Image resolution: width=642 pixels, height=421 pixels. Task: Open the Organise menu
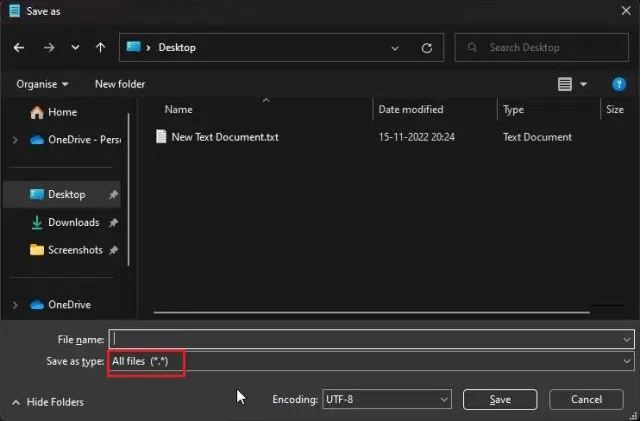[43, 84]
